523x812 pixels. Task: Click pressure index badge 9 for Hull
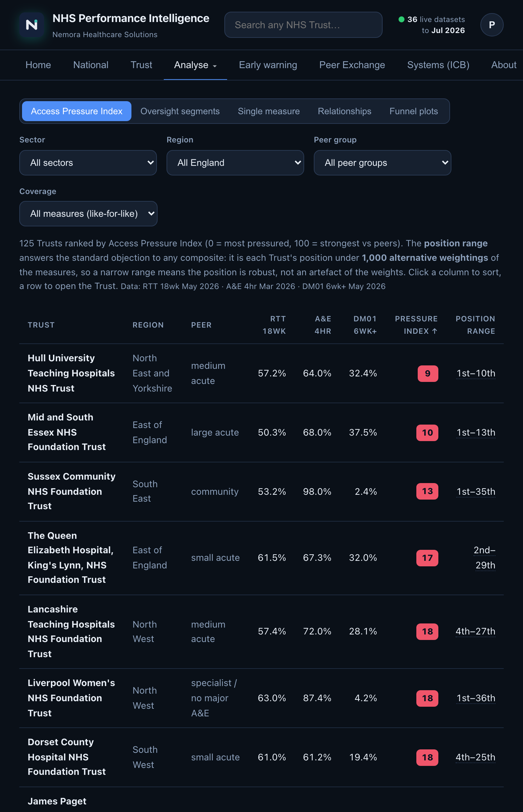428,373
